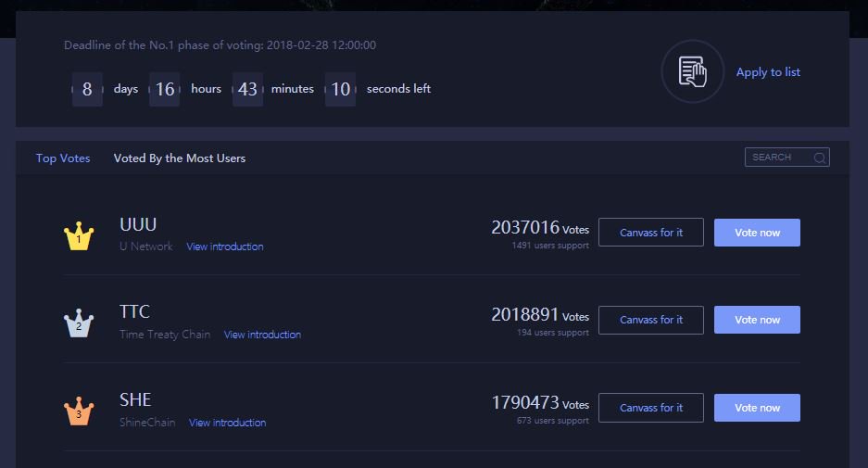Focus the SEARCH input field
The width and height of the screenshot is (868, 468).
point(786,158)
